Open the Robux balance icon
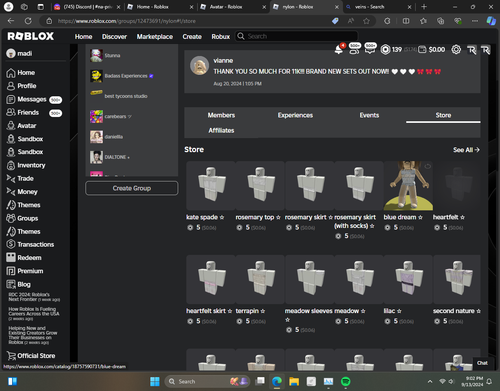500x391 pixels. point(385,50)
